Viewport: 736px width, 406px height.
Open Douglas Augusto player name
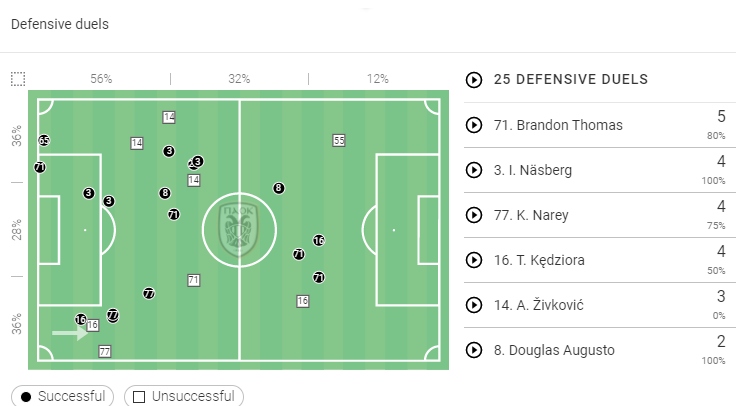coord(561,350)
